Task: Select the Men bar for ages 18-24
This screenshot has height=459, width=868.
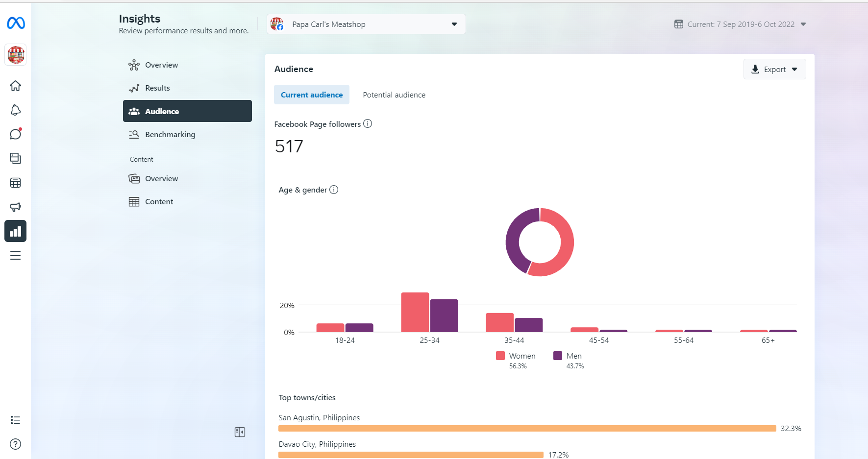Action: (x=359, y=328)
